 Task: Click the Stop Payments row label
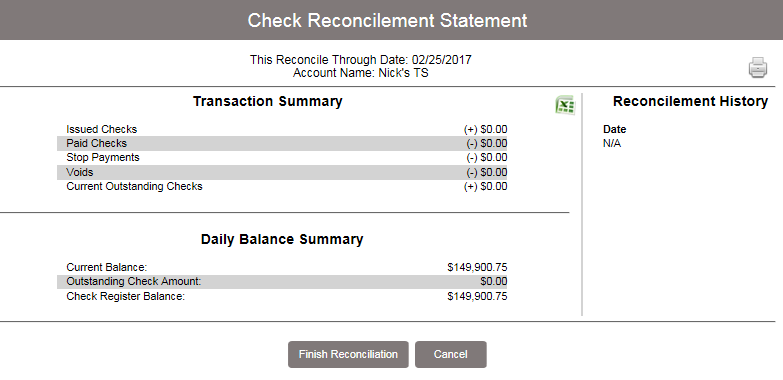click(103, 158)
